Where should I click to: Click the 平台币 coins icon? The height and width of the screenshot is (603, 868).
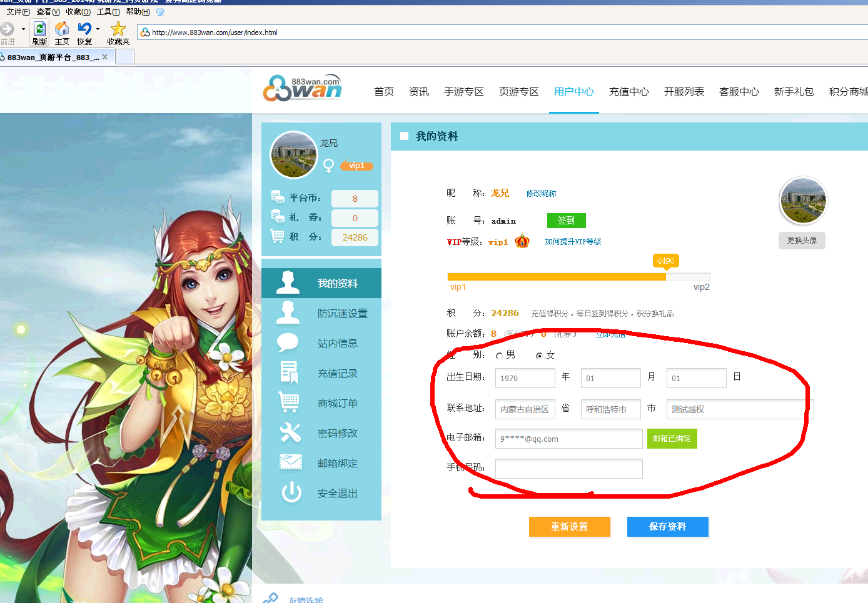click(x=278, y=197)
